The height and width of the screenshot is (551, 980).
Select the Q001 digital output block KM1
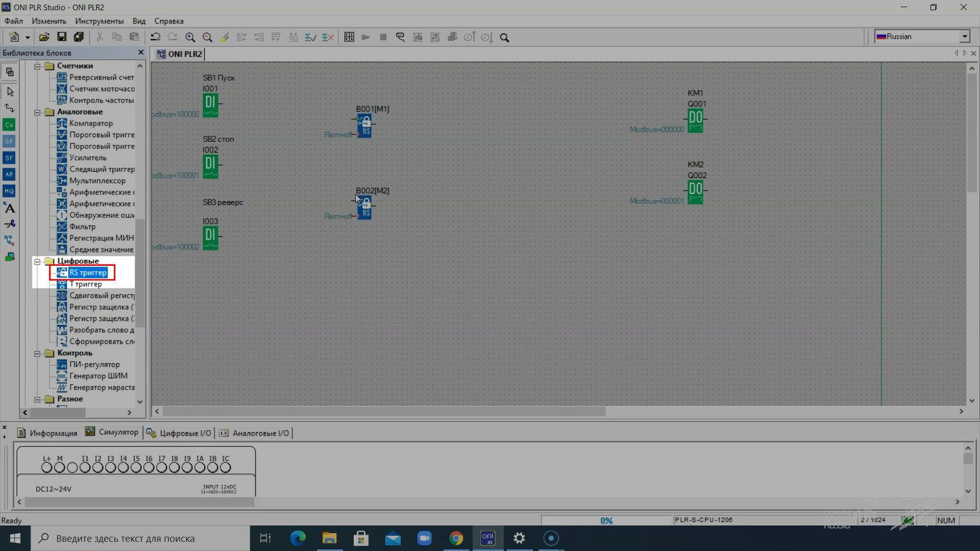point(695,121)
